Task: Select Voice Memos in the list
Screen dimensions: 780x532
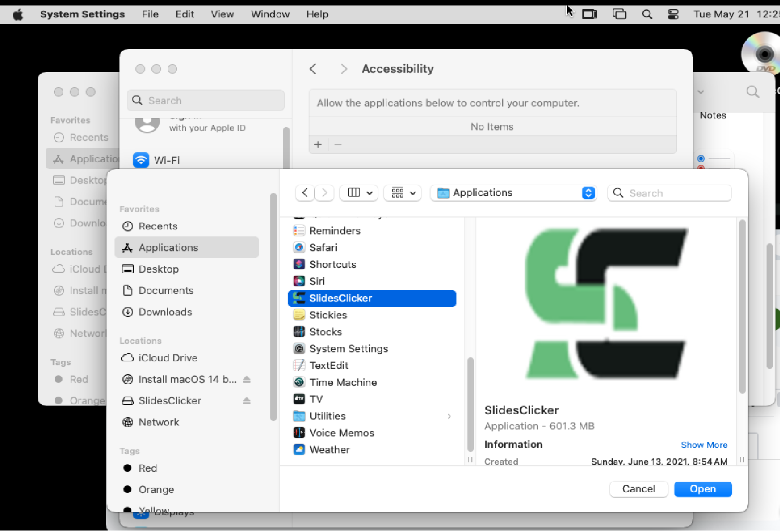Action: (x=372, y=433)
